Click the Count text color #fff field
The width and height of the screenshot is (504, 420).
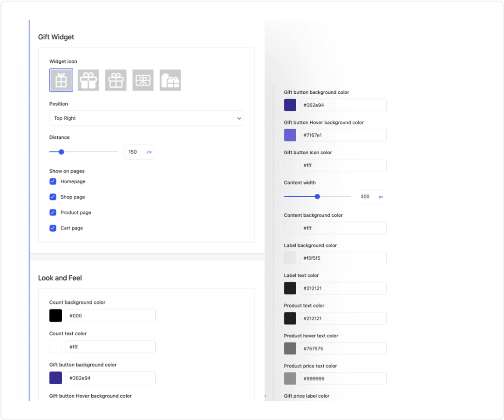tap(110, 347)
